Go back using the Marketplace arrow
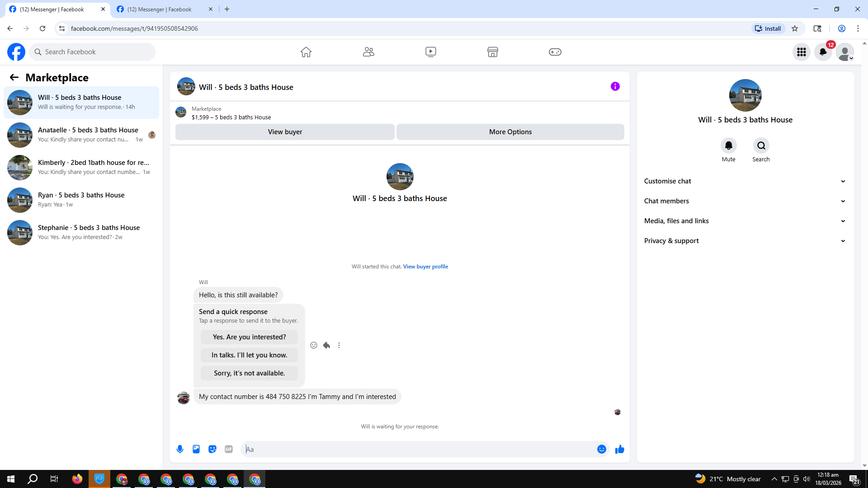868x488 pixels. click(14, 78)
